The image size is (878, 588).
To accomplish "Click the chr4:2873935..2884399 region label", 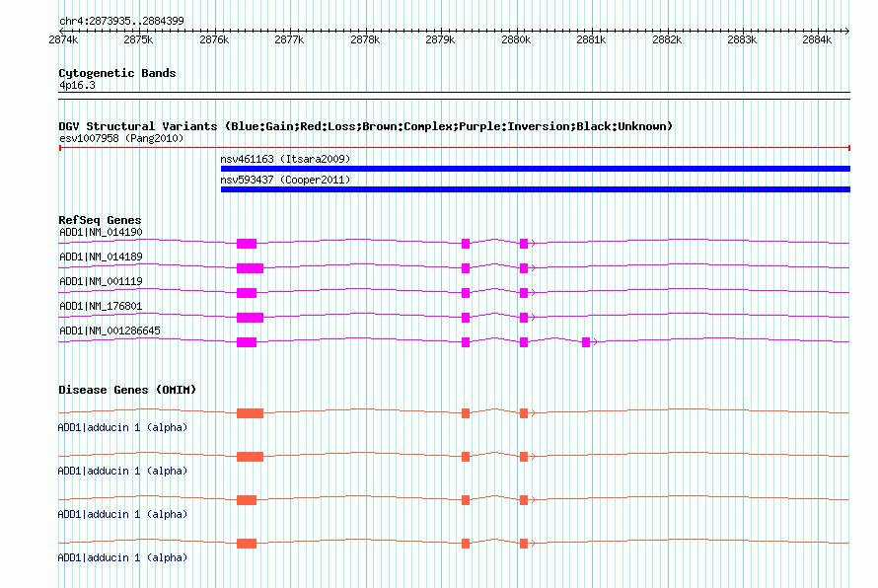I will pos(121,21).
